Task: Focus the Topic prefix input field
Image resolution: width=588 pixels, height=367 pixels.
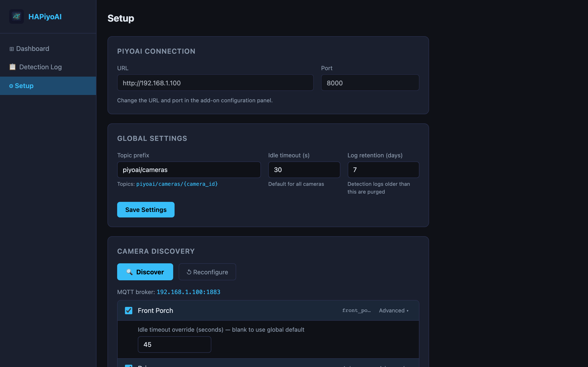Action: pyautogui.click(x=189, y=170)
